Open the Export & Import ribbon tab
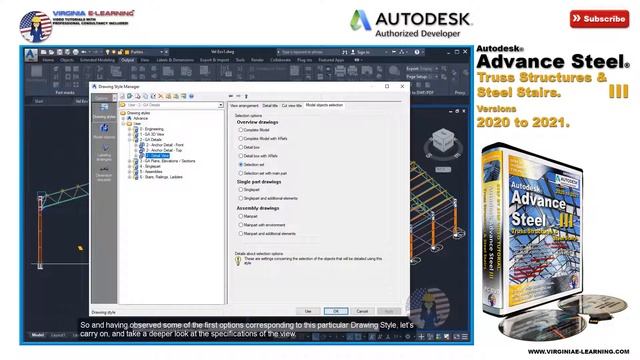Screen dimensions: 640x360 (215, 60)
